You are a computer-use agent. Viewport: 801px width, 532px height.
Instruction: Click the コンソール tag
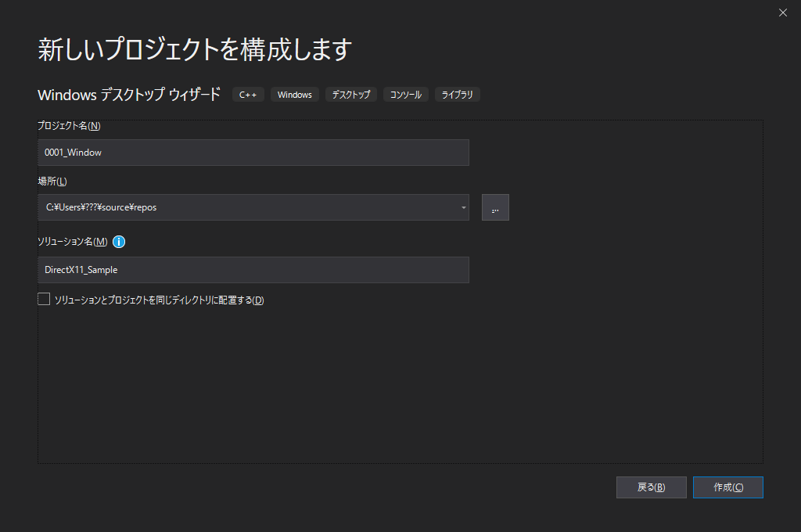pyautogui.click(x=405, y=94)
